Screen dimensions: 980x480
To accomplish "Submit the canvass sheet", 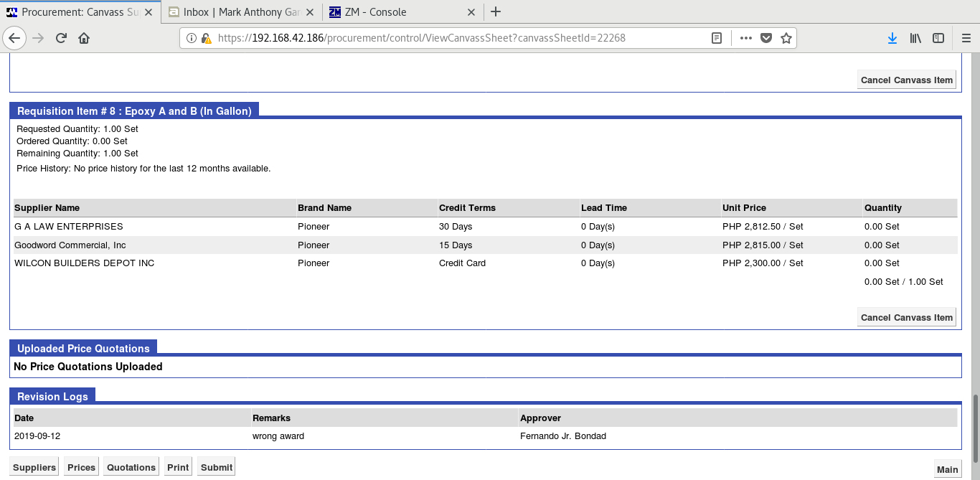I will pyautogui.click(x=217, y=467).
